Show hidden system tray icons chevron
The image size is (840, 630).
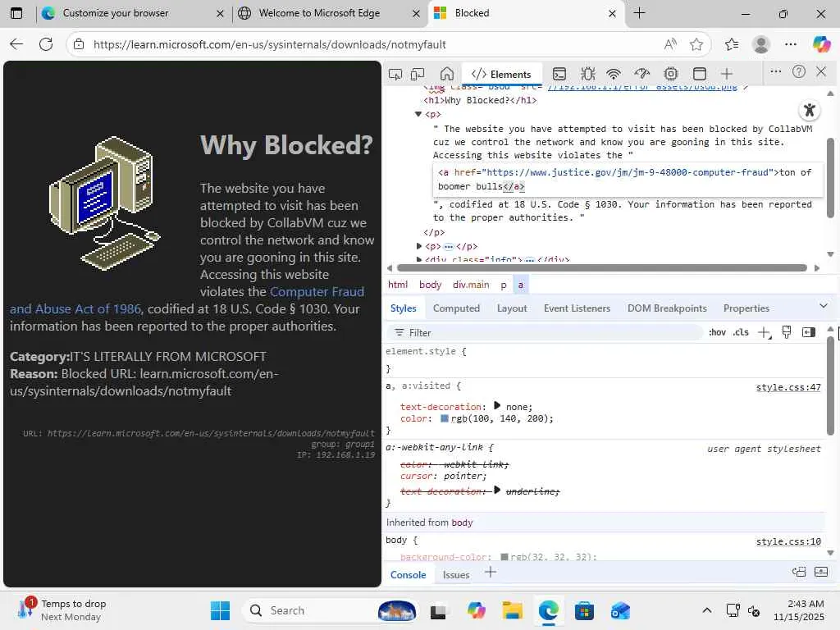707,610
